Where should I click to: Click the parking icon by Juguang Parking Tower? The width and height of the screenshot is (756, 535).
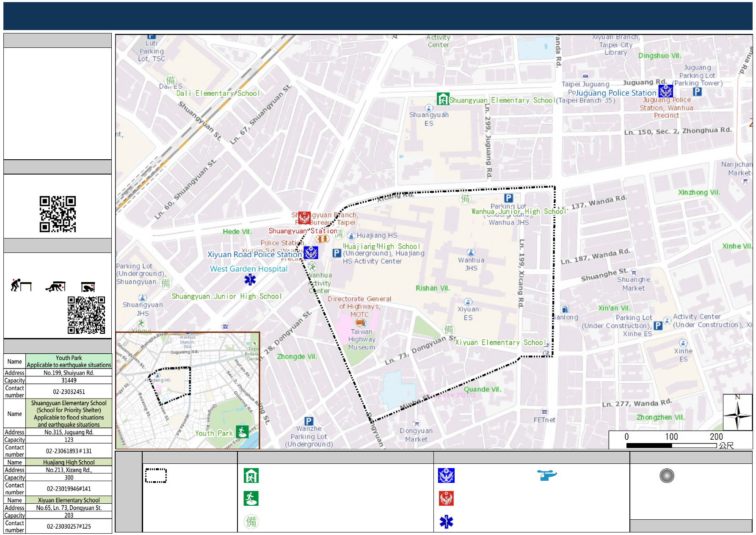click(697, 91)
